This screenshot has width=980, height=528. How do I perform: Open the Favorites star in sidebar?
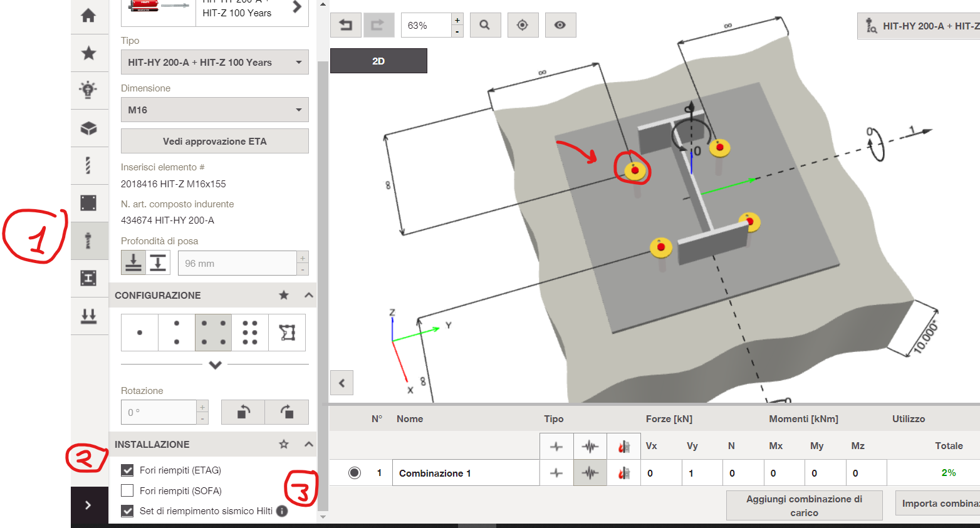[x=89, y=53]
